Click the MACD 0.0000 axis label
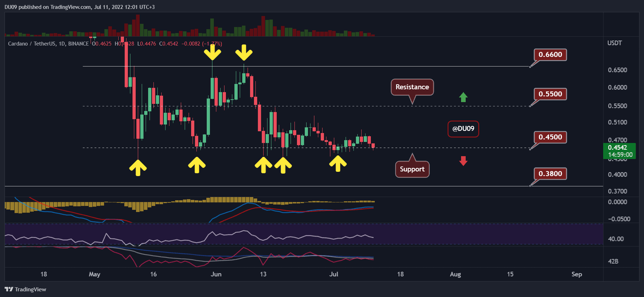Screen dimensions: 644x297 tap(617, 202)
